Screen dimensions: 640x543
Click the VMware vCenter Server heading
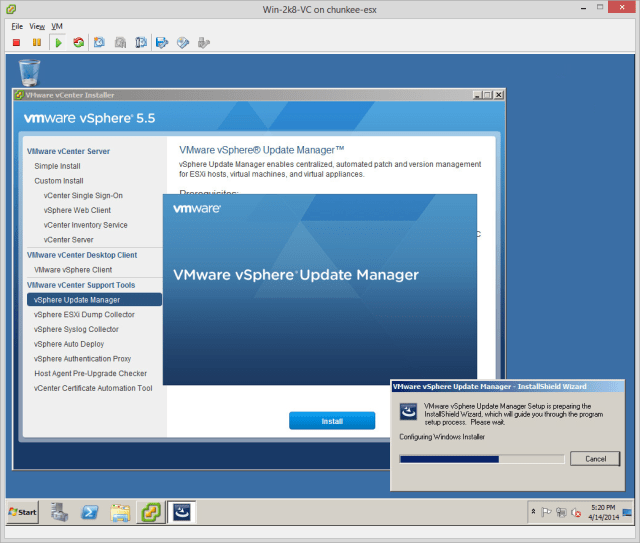(x=68, y=151)
